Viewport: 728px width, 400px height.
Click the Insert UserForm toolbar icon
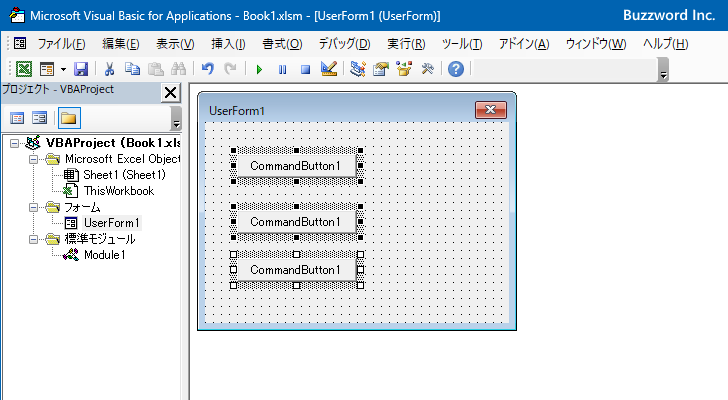point(47,69)
